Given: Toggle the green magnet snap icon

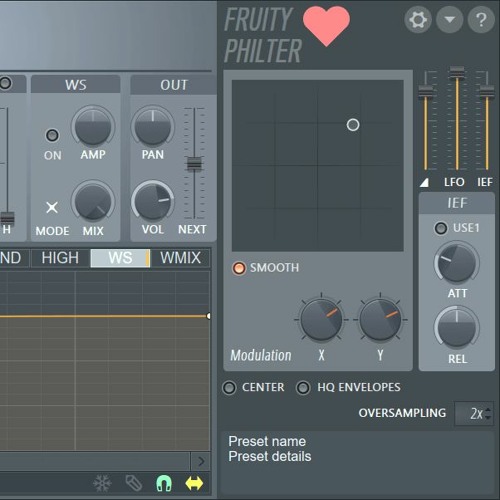Looking at the screenshot, I should [164, 483].
